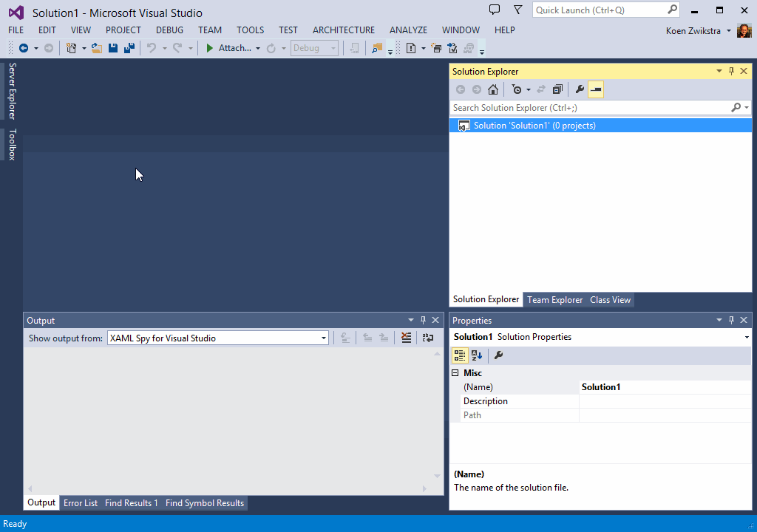Open Properties wrench icon in Solution Explorer
This screenshot has width=757, height=532.
[x=580, y=89]
